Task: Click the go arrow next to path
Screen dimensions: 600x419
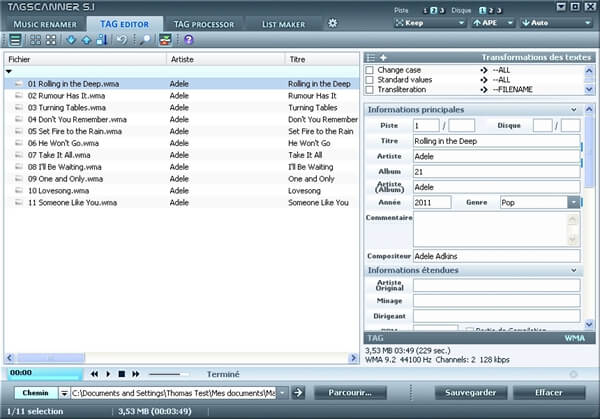Action: pyautogui.click(x=298, y=393)
